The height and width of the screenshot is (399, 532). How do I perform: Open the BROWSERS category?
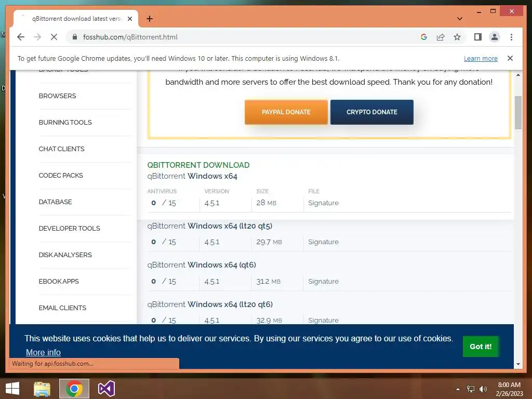(x=57, y=96)
